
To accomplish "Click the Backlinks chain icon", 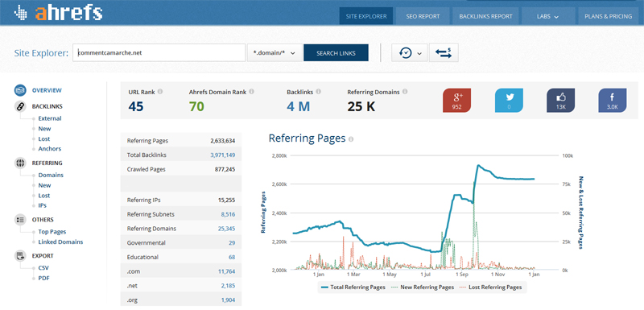I will [x=20, y=106].
